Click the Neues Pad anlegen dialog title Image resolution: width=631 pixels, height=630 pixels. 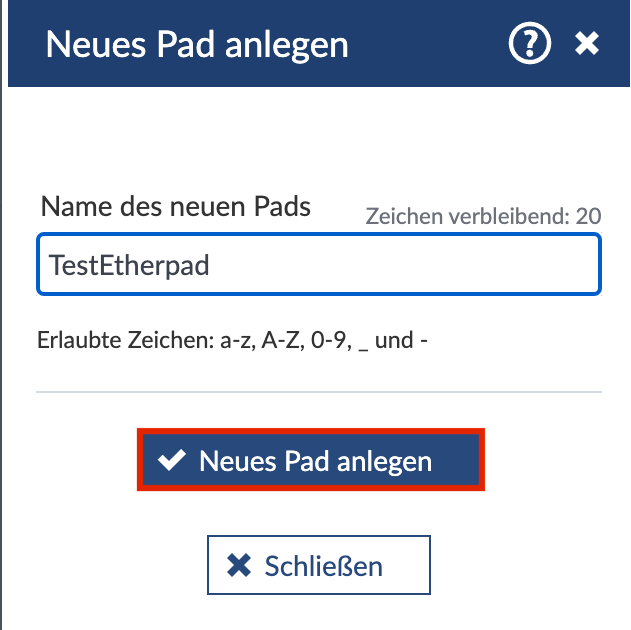click(197, 45)
